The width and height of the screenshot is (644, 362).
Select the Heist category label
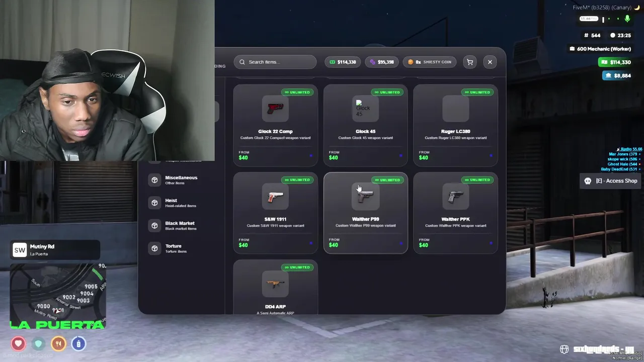171,200
